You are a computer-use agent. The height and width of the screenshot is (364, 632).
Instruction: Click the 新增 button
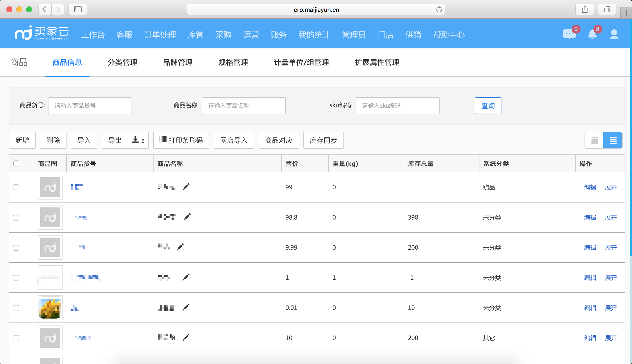22,140
